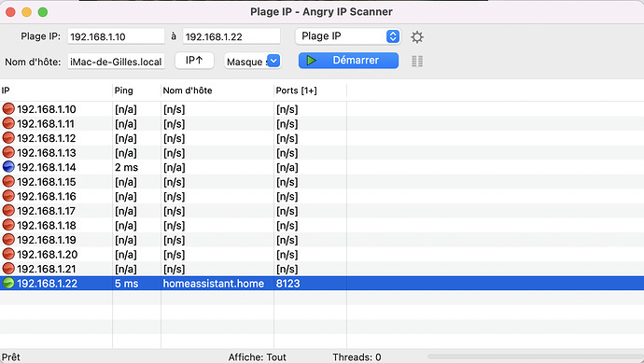Click the fetchers column selector icon
Image resolution: width=644 pixels, height=363 pixels.
click(x=417, y=62)
